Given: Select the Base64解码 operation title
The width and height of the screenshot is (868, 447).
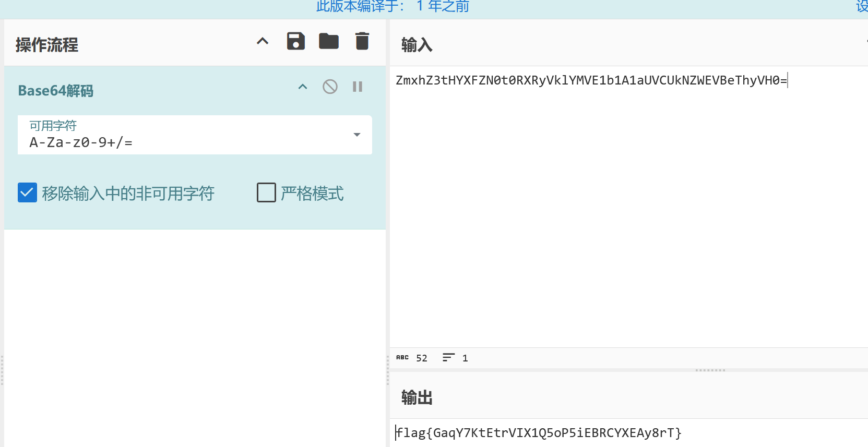Looking at the screenshot, I should coord(56,91).
